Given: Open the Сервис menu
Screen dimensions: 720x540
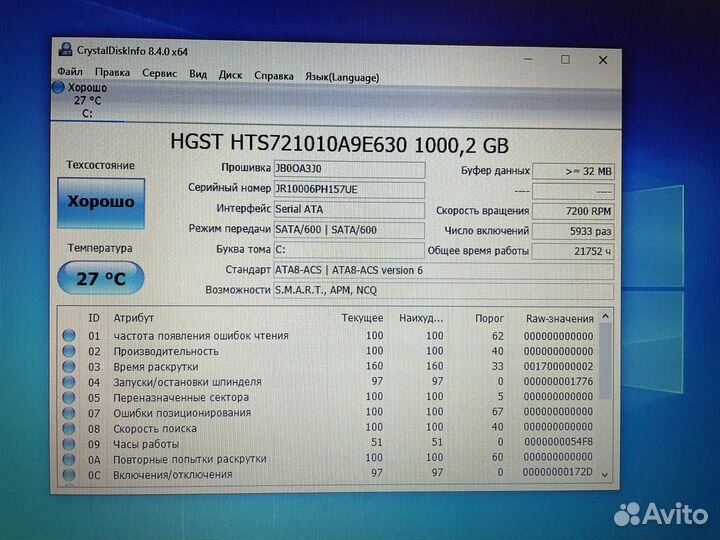Looking at the screenshot, I should tap(159, 73).
